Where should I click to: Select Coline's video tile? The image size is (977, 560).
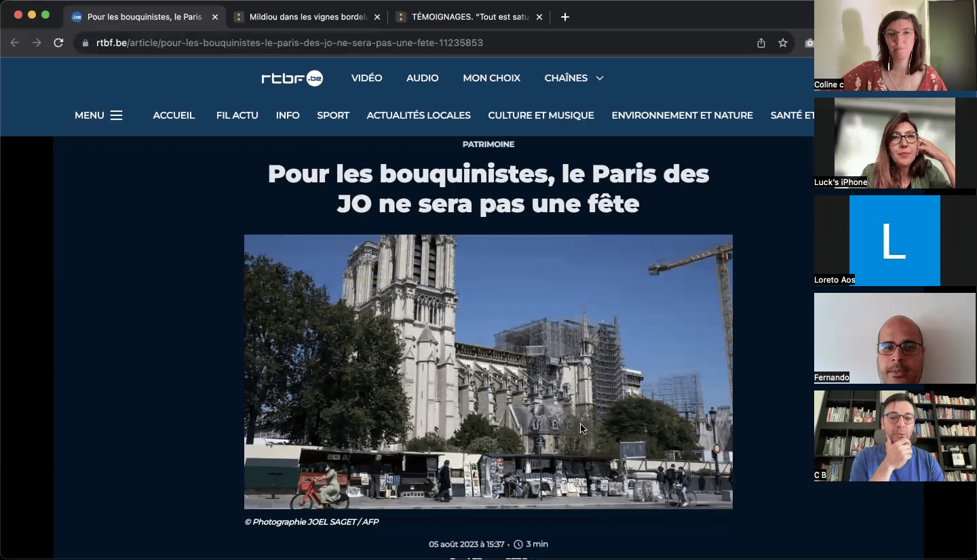click(x=895, y=45)
